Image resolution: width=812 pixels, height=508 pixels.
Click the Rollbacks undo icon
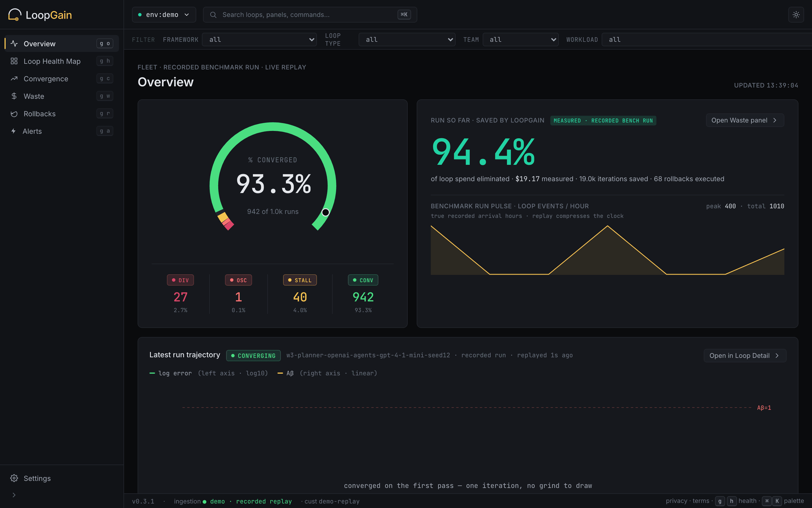(14, 113)
